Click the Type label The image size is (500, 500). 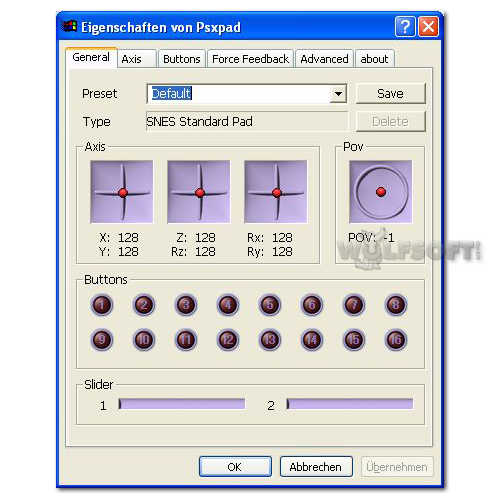[x=97, y=122]
